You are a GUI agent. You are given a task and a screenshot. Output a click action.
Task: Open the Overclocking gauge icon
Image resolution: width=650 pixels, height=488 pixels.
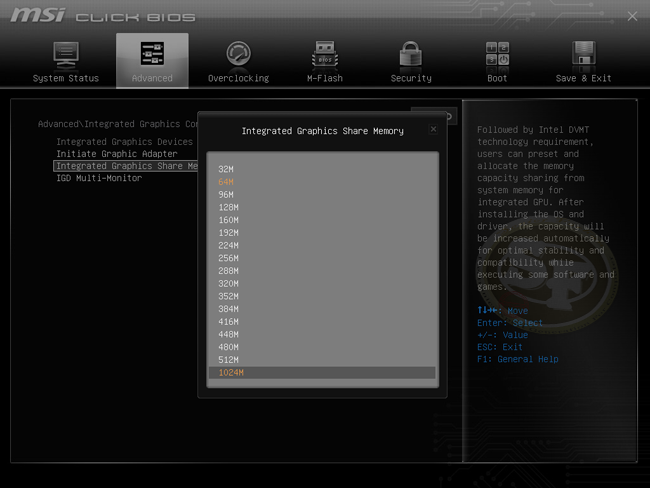[238, 53]
